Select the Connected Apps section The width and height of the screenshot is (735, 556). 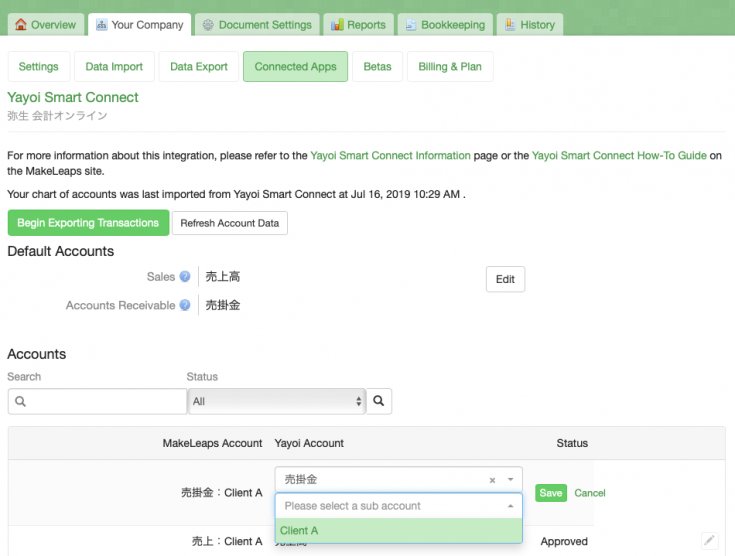click(x=295, y=67)
